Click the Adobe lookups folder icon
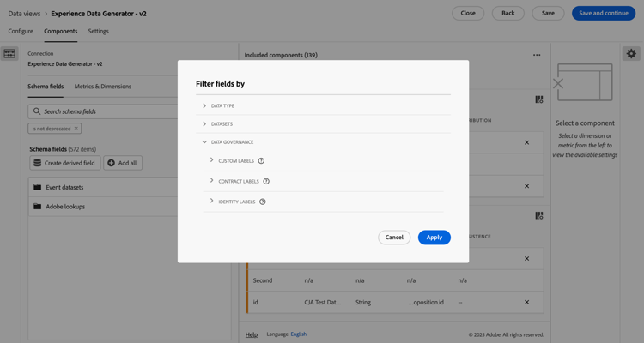The width and height of the screenshot is (644, 343). point(38,207)
